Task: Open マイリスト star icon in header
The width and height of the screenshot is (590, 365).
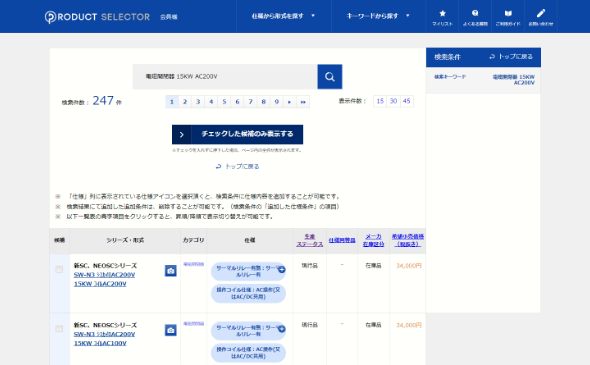Action: click(x=442, y=17)
